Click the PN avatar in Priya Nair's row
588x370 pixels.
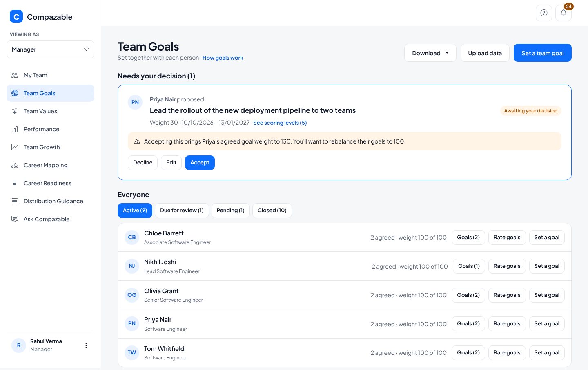[x=132, y=324]
